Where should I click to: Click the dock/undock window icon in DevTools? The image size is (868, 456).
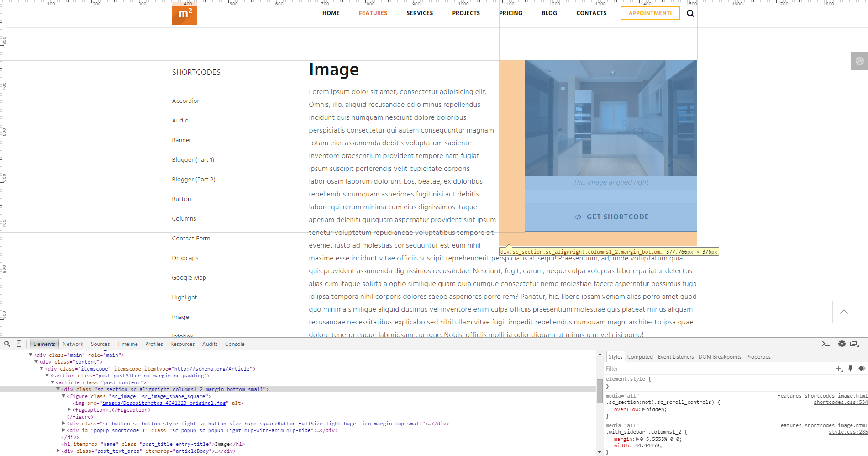(x=854, y=344)
